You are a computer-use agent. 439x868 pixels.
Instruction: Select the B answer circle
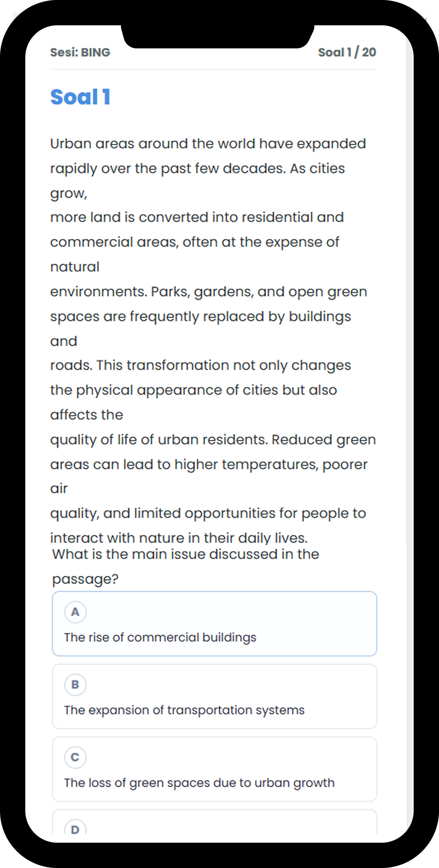click(x=75, y=684)
